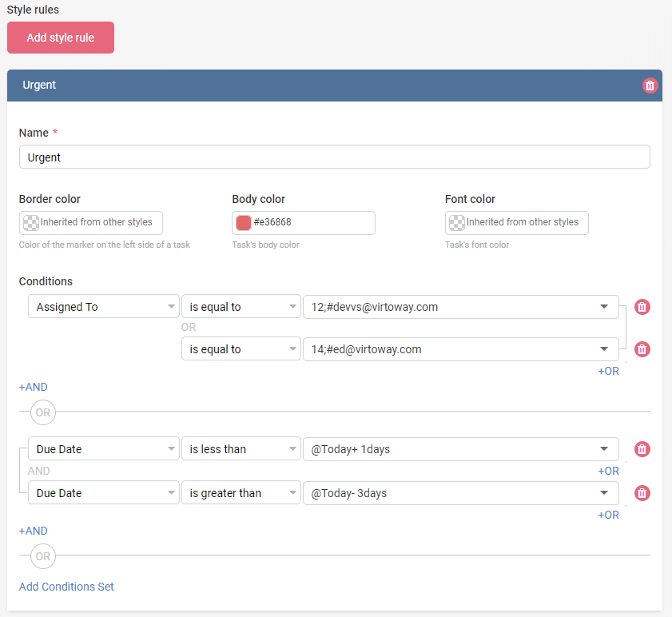Click +OR below the ed@virtoway.com row

pos(608,372)
